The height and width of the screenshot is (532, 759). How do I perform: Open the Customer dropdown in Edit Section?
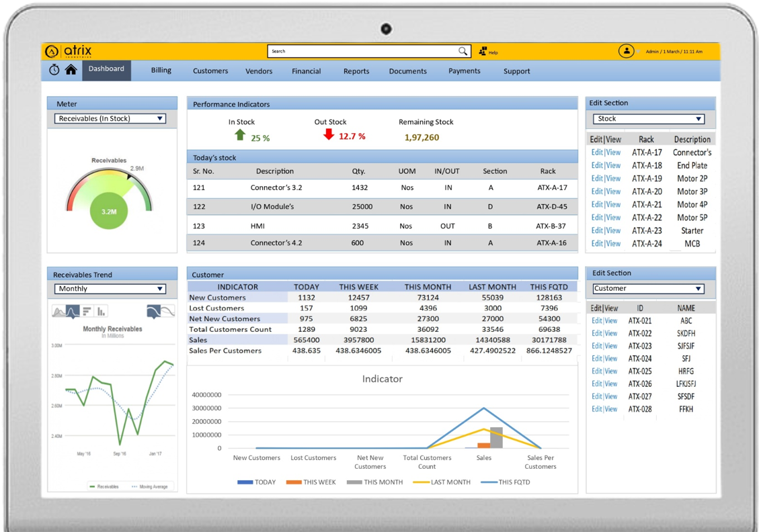pyautogui.click(x=649, y=289)
